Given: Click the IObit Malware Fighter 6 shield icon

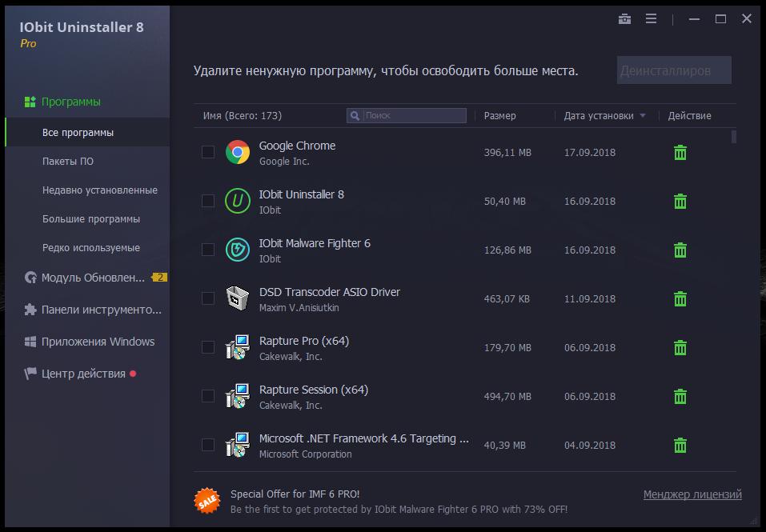Looking at the screenshot, I should [238, 250].
